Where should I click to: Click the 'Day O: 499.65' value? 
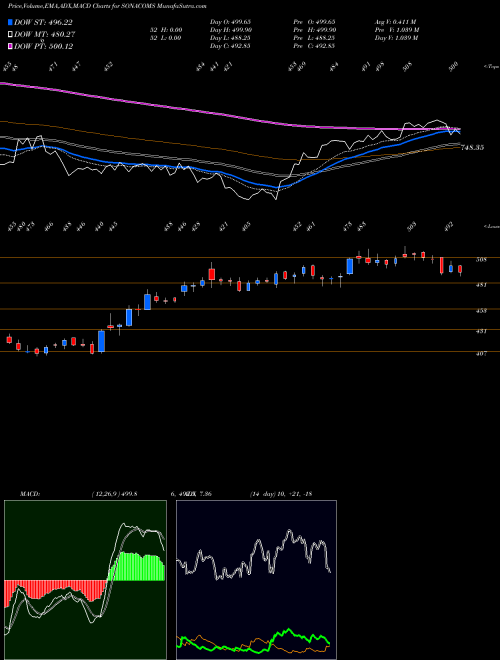point(230,22)
